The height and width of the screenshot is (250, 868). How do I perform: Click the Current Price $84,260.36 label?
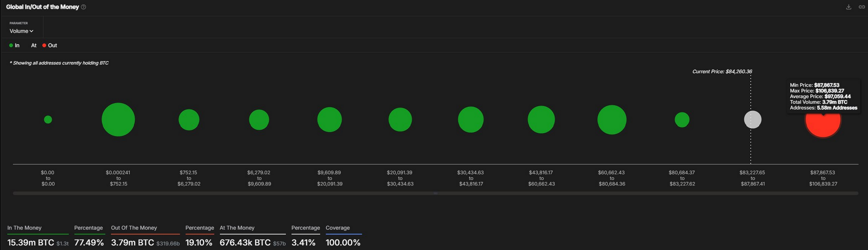click(722, 71)
